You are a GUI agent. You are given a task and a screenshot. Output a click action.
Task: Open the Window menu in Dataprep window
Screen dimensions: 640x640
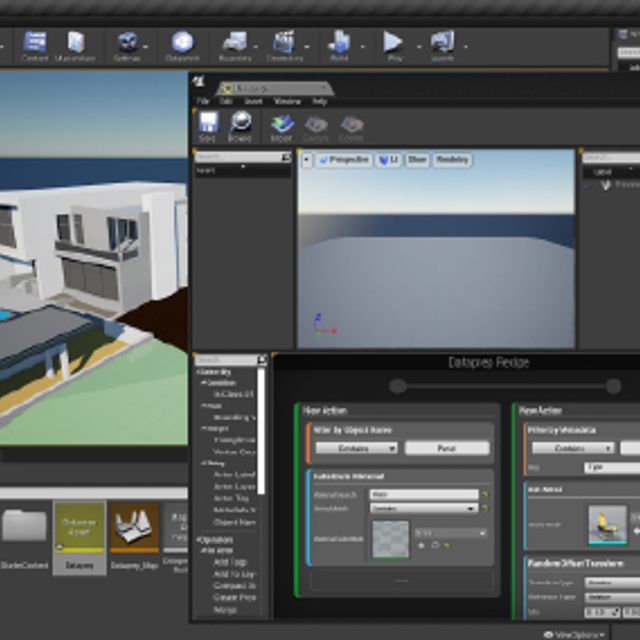tap(287, 102)
